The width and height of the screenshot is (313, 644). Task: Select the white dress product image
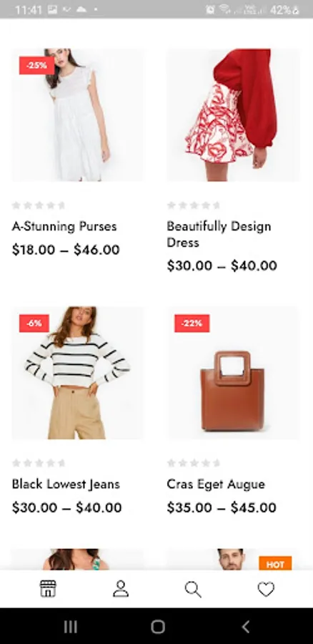pos(78,115)
